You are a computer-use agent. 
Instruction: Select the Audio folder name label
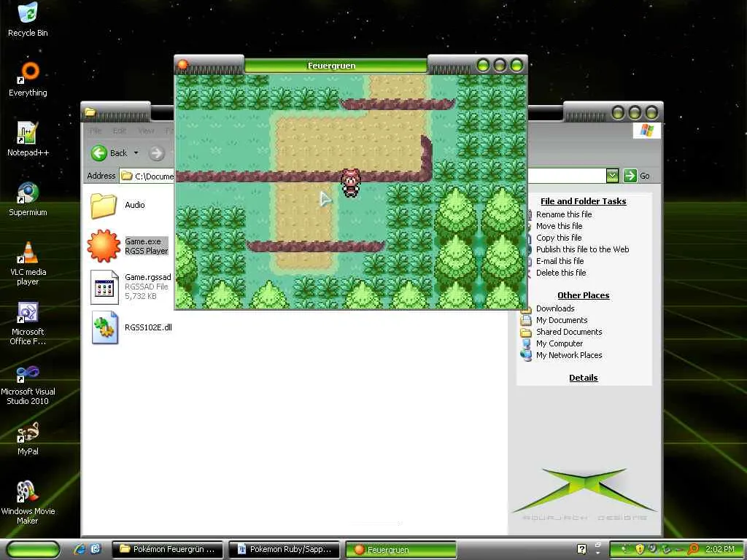[x=135, y=205]
